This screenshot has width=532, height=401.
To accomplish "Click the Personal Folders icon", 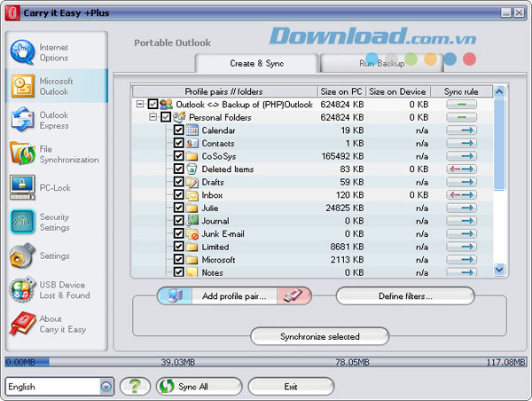I will [x=179, y=117].
